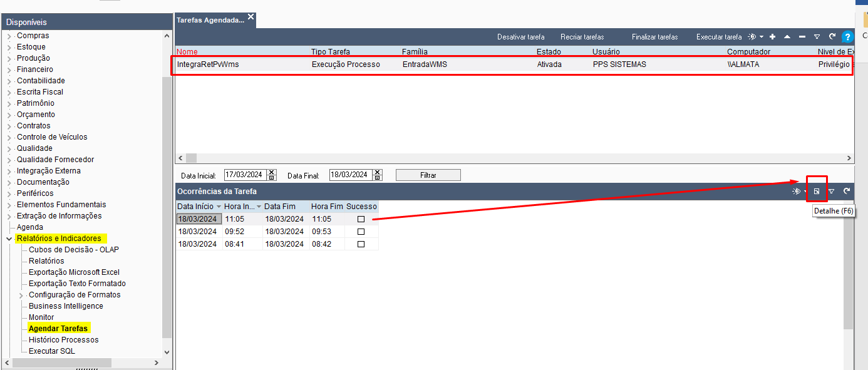Open the calendar picker for Data Final
Screen dimensions: 868x370
coord(377,178)
